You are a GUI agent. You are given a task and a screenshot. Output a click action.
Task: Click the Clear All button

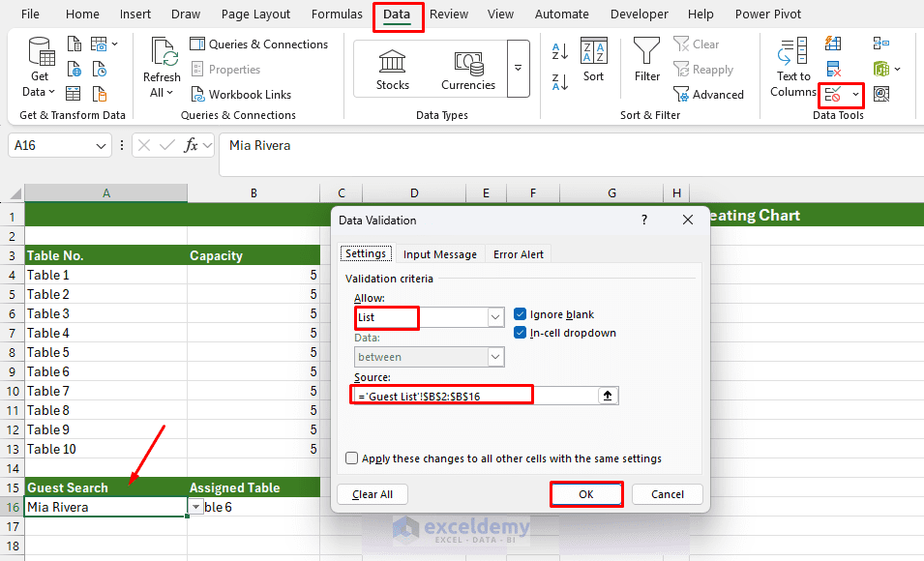pyautogui.click(x=372, y=494)
